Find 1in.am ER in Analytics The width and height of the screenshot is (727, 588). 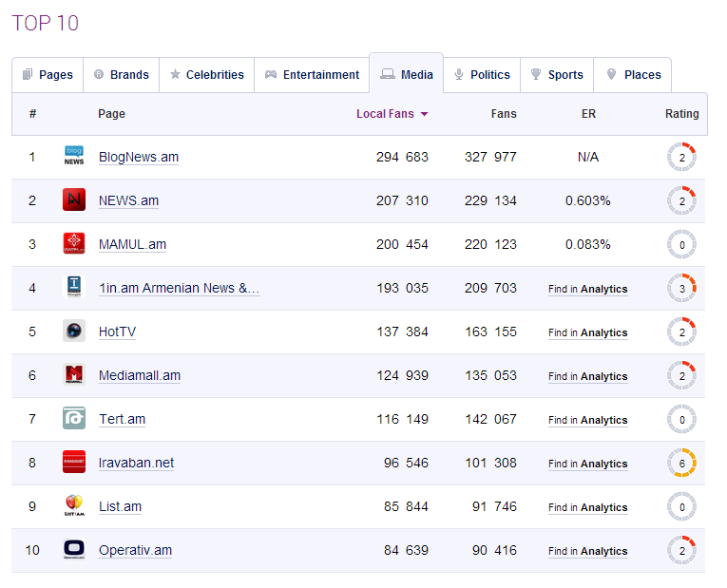[588, 289]
